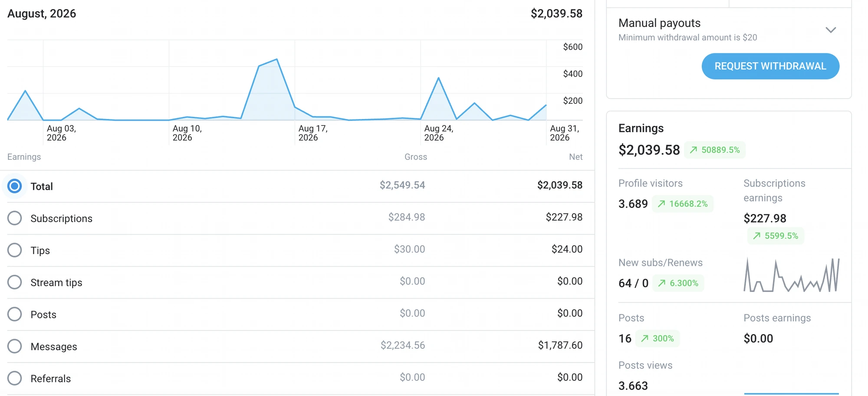Click the Posts count 16
Viewport: 868px width, 396px height.
tap(625, 338)
